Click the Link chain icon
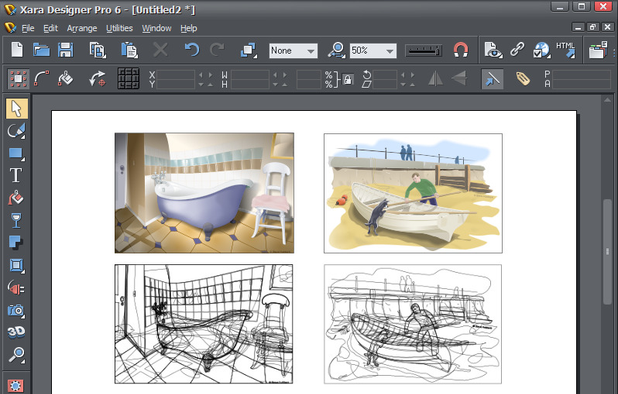618x394 pixels. click(517, 50)
